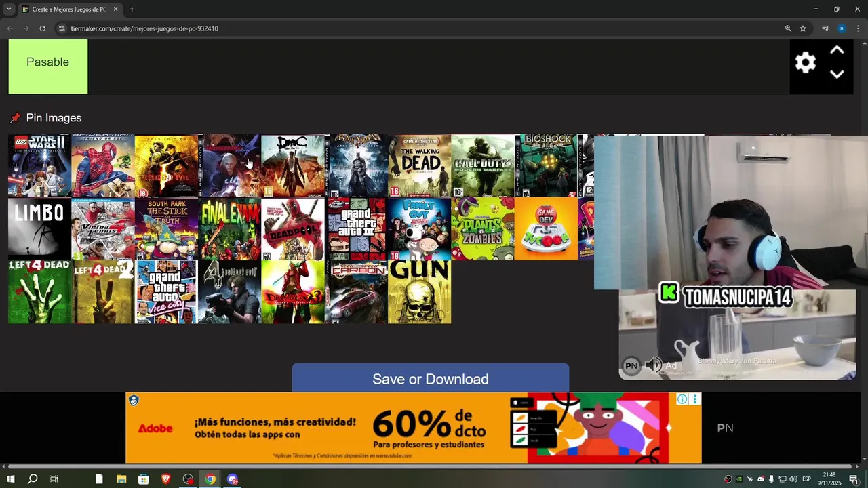Pick the Final Exam cover
The width and height of the screenshot is (868, 488).
pos(229,229)
